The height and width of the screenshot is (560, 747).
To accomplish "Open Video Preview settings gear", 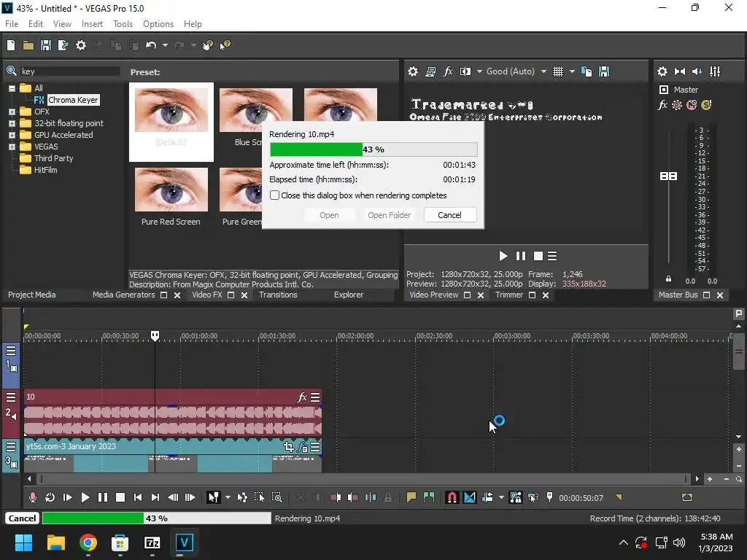I will 413,71.
